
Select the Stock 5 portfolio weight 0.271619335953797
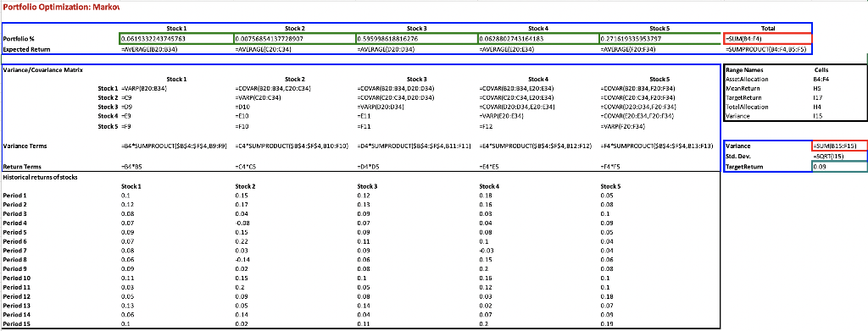(x=659, y=39)
